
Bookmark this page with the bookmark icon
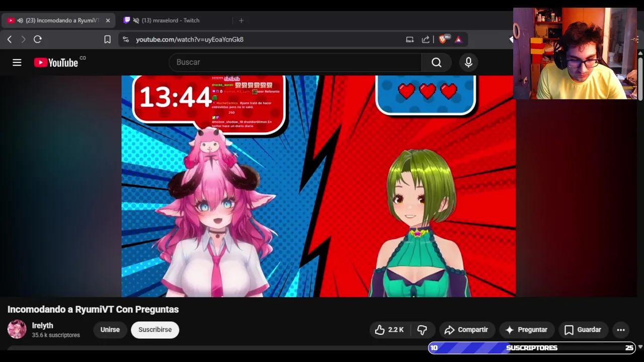[107, 39]
